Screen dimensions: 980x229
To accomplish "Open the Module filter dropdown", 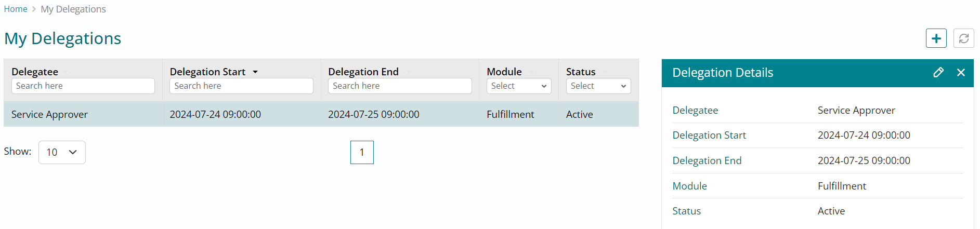I will coord(518,86).
